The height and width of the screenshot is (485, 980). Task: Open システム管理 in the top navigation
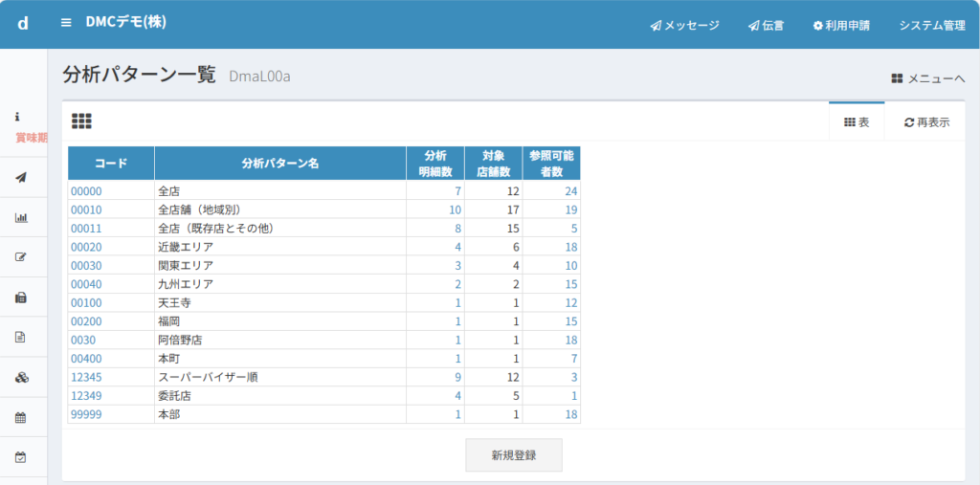931,26
